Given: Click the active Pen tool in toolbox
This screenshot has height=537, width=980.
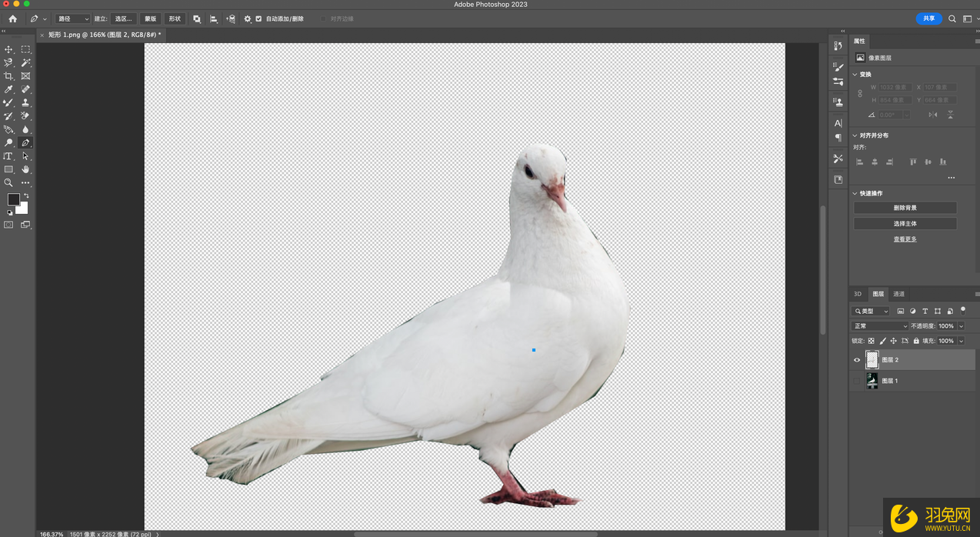Looking at the screenshot, I should tap(25, 143).
